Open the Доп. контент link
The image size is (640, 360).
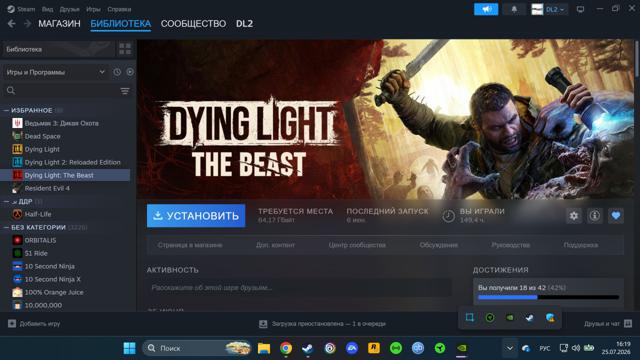[x=275, y=245]
